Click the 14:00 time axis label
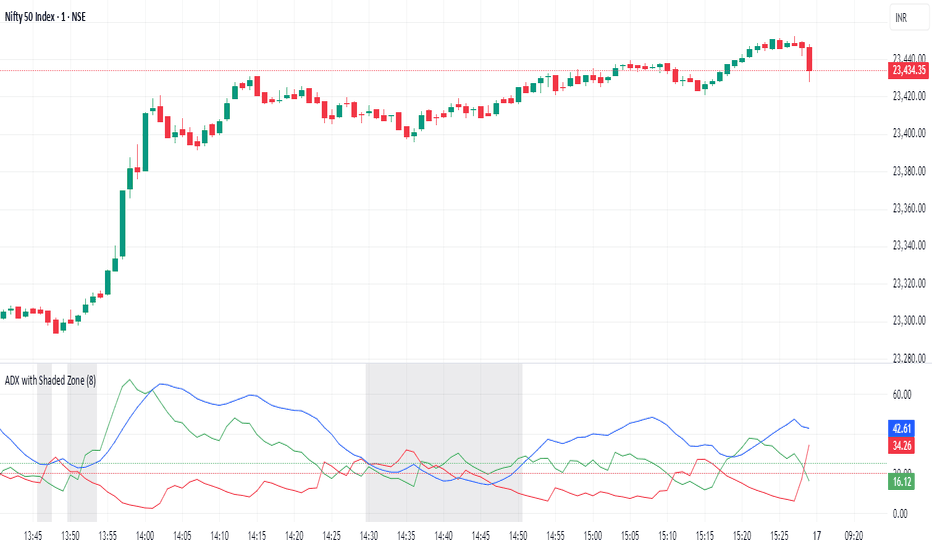The image size is (932, 550). pyautogui.click(x=144, y=536)
